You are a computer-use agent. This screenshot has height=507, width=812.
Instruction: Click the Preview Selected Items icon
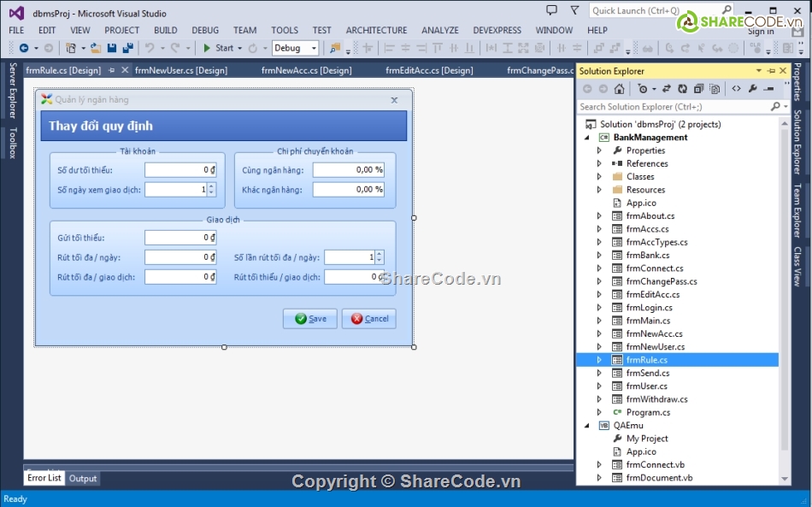click(769, 89)
